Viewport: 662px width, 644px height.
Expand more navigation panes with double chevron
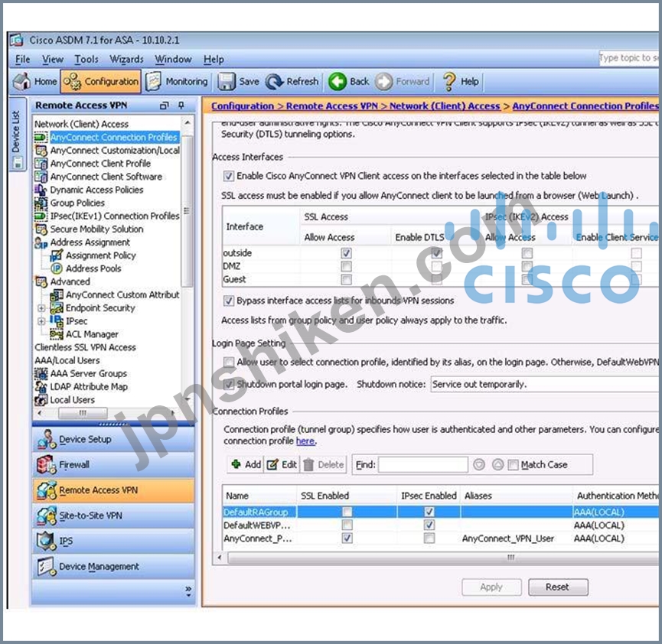click(188, 591)
